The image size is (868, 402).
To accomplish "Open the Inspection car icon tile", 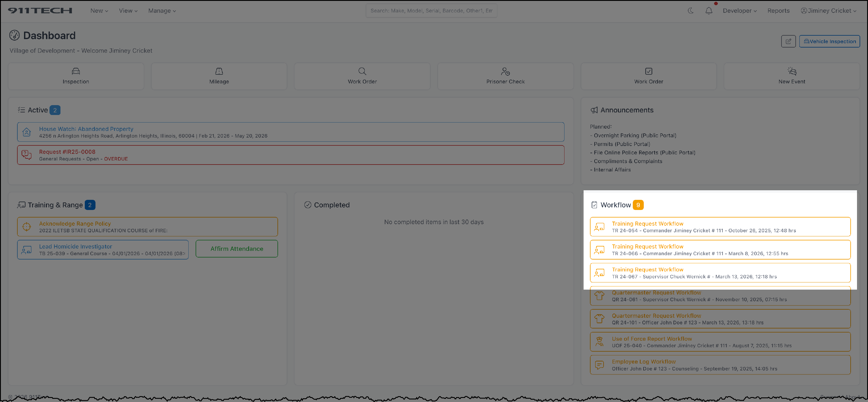I will [76, 72].
